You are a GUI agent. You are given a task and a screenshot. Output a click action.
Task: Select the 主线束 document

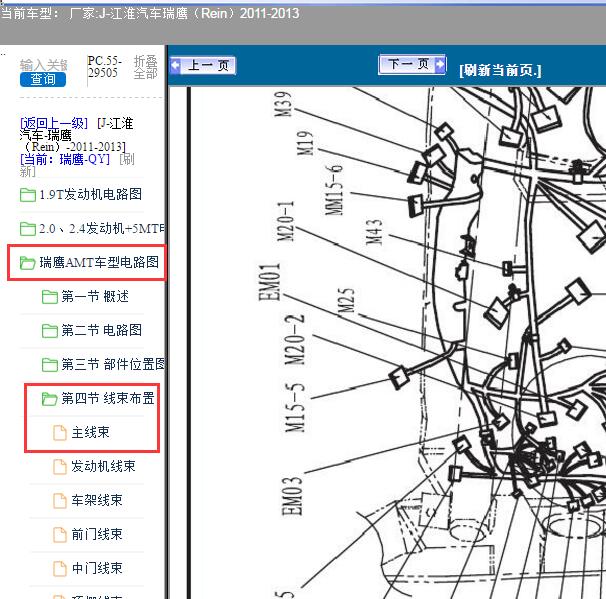tap(90, 432)
